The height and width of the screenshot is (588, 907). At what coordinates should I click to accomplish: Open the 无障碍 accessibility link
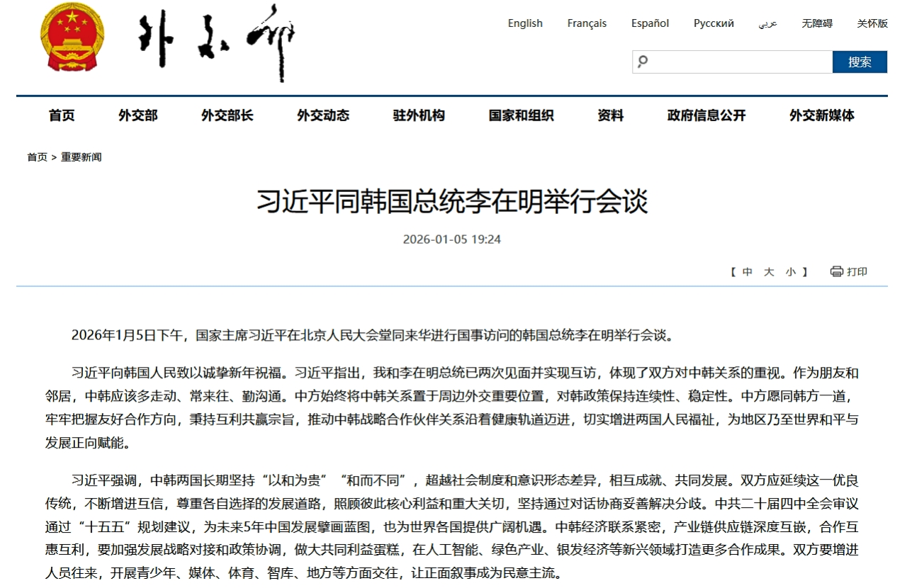[817, 23]
